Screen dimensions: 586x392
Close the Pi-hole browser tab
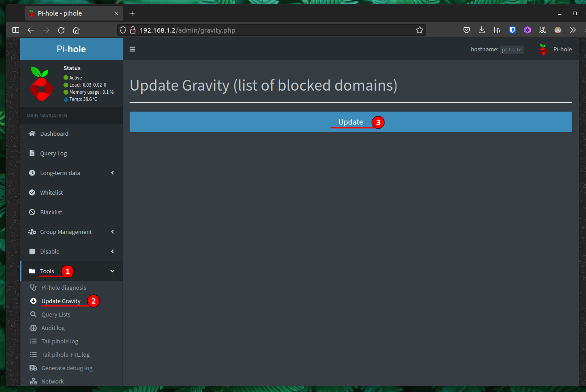[116, 13]
